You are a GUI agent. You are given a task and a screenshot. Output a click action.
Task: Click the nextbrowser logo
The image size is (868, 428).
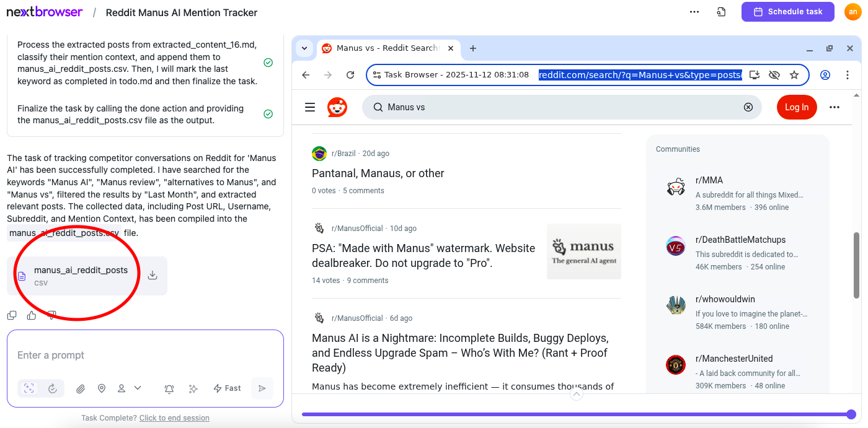coord(44,12)
